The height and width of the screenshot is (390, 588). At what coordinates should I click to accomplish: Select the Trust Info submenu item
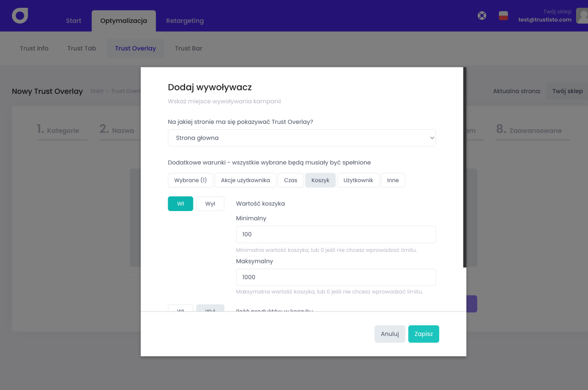pyautogui.click(x=34, y=48)
